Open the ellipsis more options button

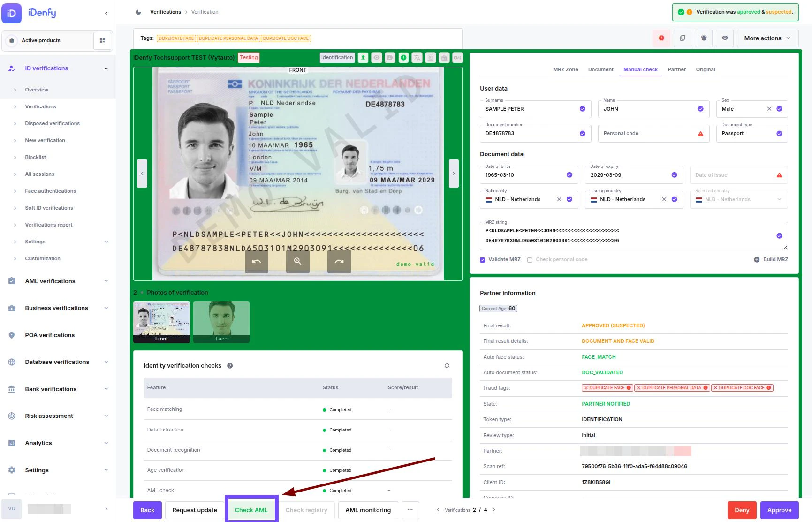coord(410,510)
